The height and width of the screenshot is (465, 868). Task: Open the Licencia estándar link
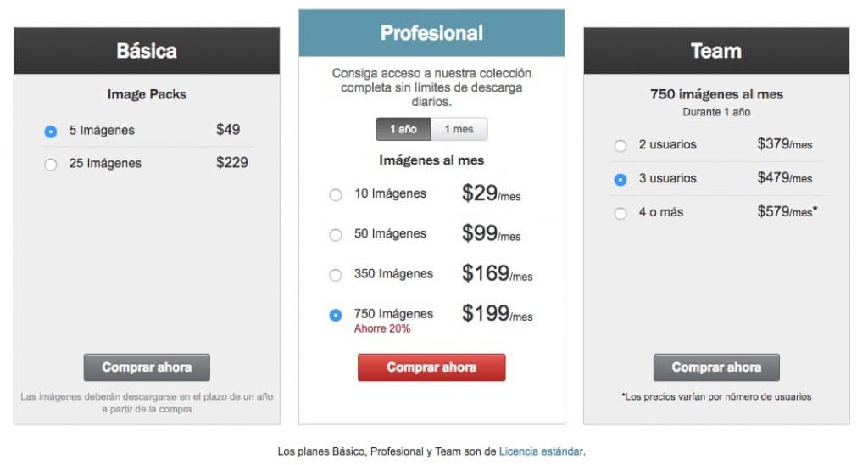coord(541,451)
